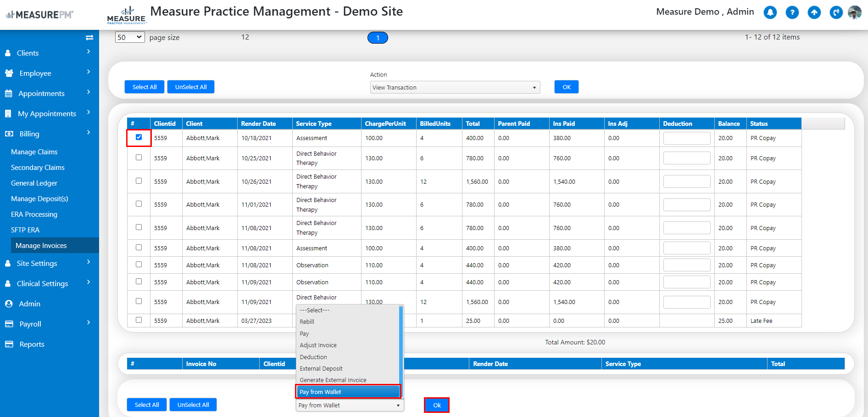Click the MeasurePM logo at top left

39,15
